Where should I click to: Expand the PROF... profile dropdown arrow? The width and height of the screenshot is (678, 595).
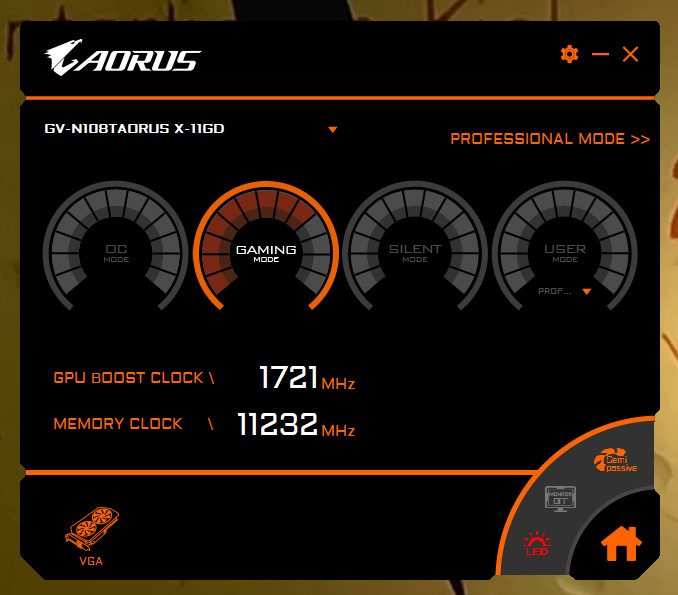586,291
